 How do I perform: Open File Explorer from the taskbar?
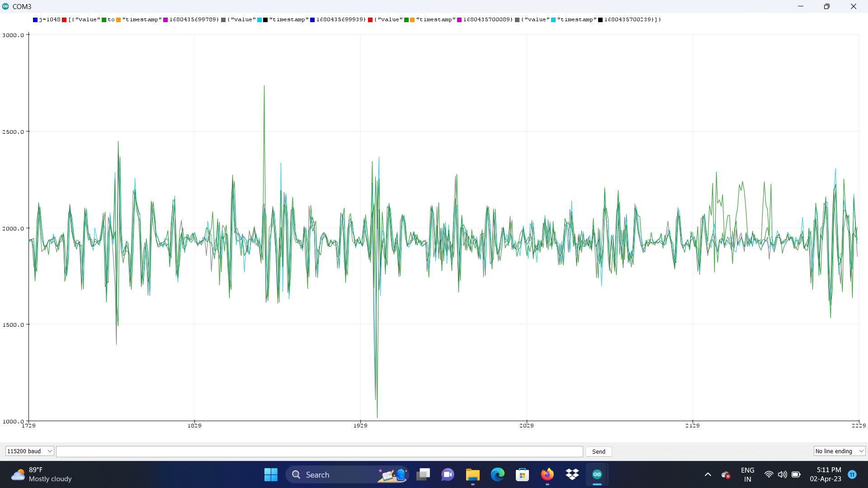pyautogui.click(x=472, y=474)
